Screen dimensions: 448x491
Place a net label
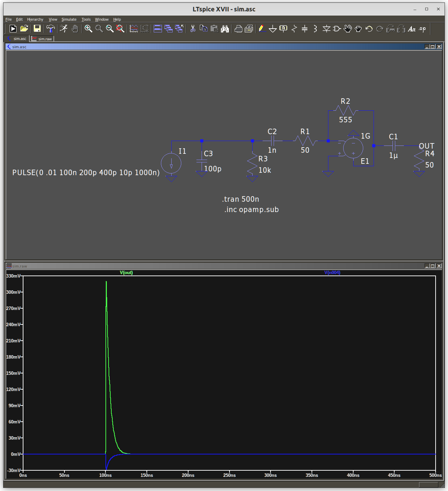point(283,29)
